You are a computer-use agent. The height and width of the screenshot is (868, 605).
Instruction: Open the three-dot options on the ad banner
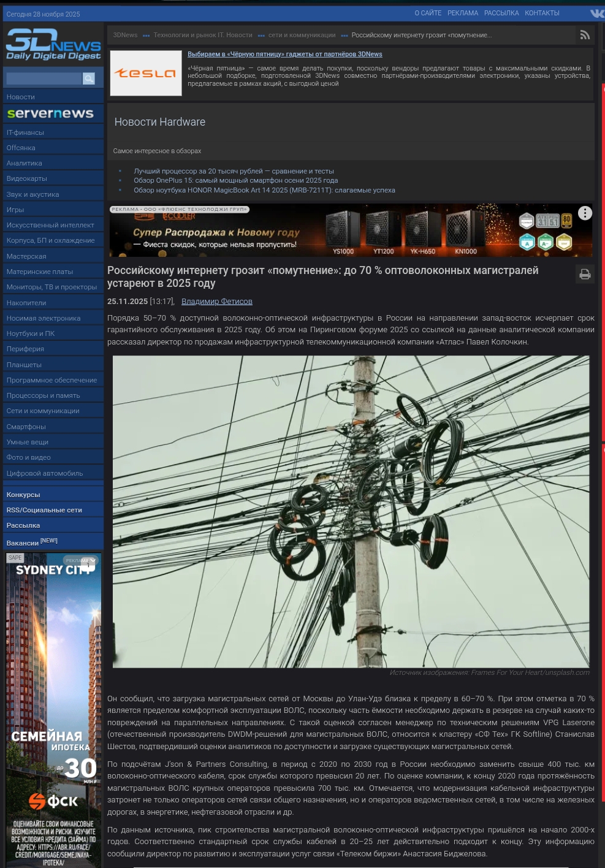(584, 213)
